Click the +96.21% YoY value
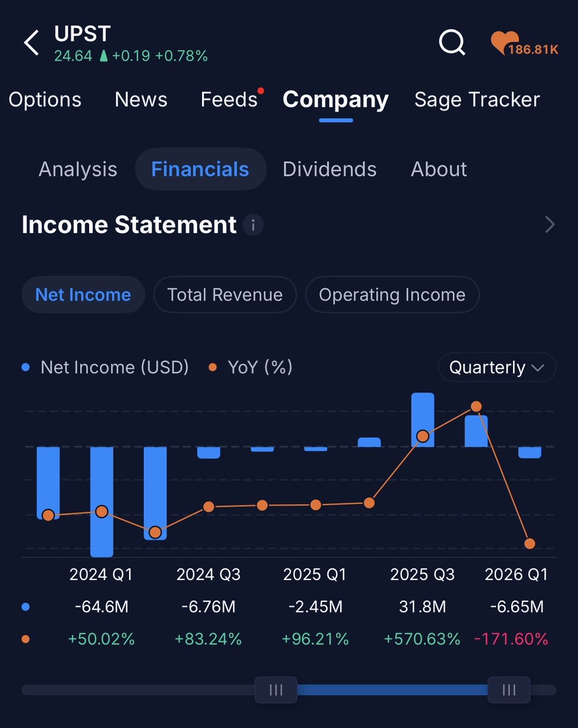 coord(315,639)
